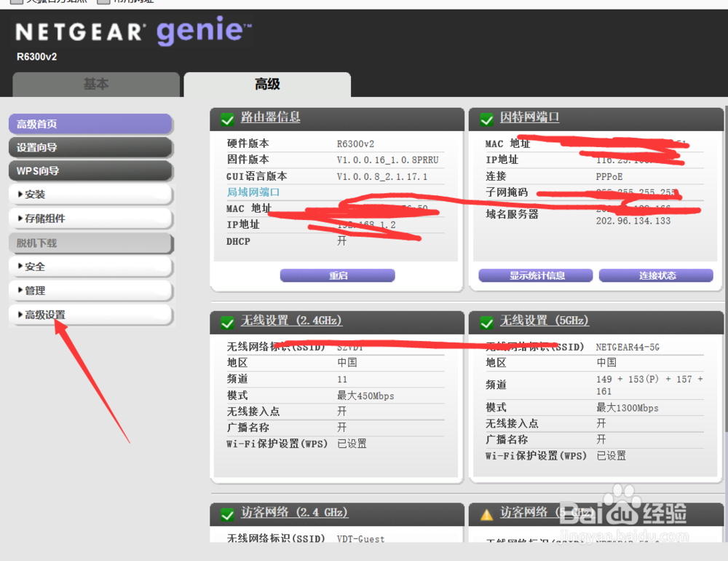Click yellow warning icon of 5GHz guest network
Image resolution: width=728 pixels, height=561 pixels.
[486, 514]
